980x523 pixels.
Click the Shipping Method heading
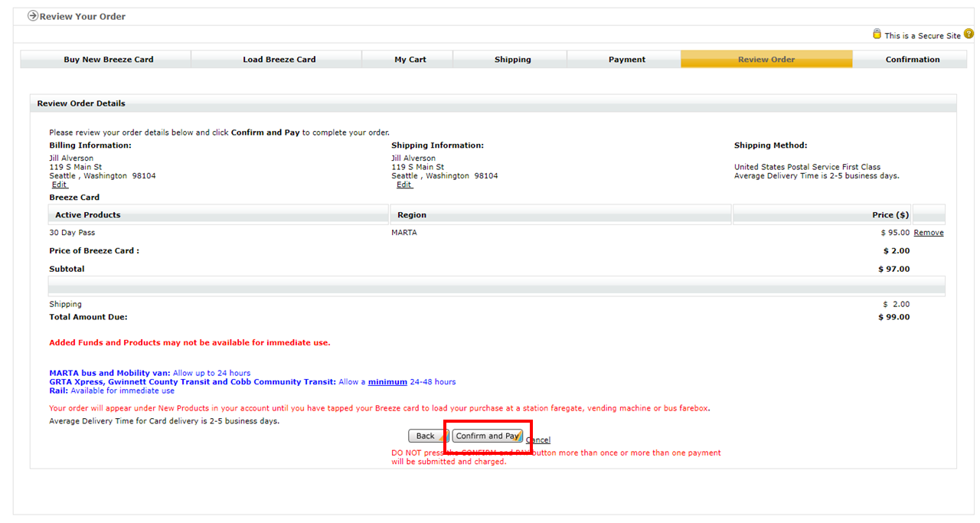click(770, 145)
